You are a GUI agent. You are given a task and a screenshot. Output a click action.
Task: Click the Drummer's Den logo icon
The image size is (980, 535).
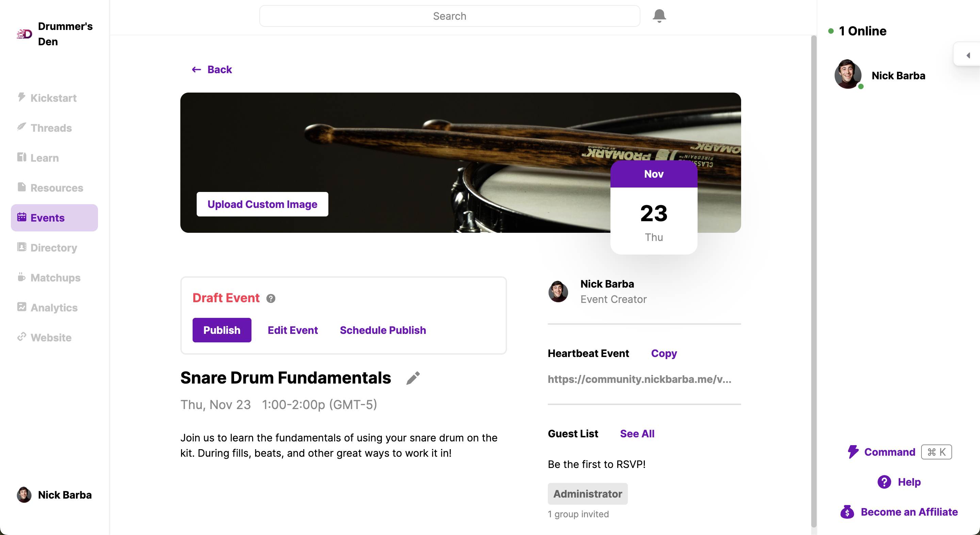24,34
